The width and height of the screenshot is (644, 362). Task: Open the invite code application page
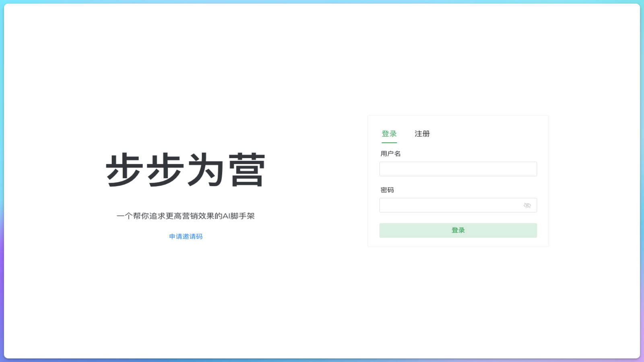pyautogui.click(x=185, y=237)
